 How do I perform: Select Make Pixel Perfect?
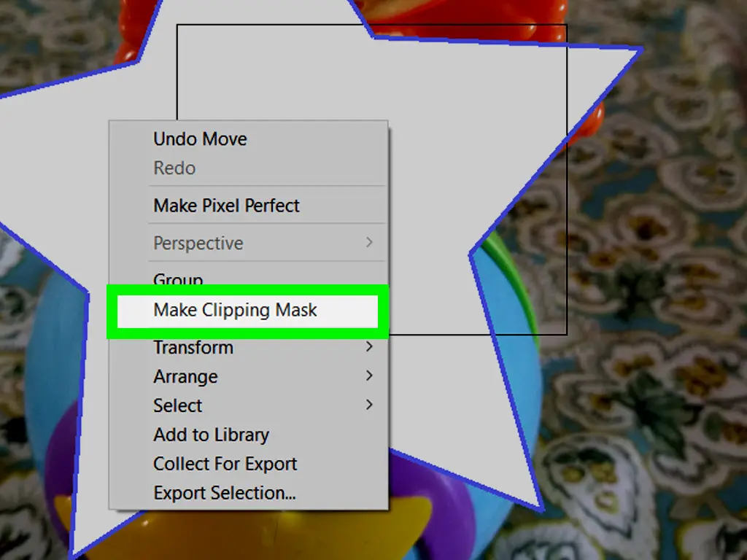click(x=226, y=206)
